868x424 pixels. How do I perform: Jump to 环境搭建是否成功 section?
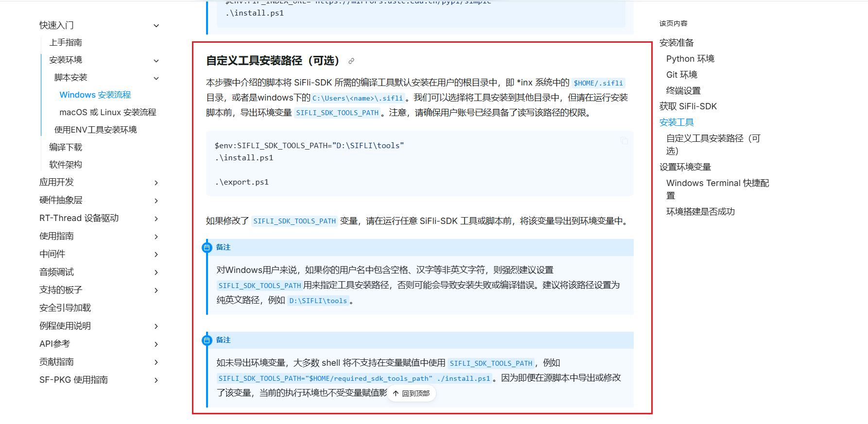pos(700,212)
